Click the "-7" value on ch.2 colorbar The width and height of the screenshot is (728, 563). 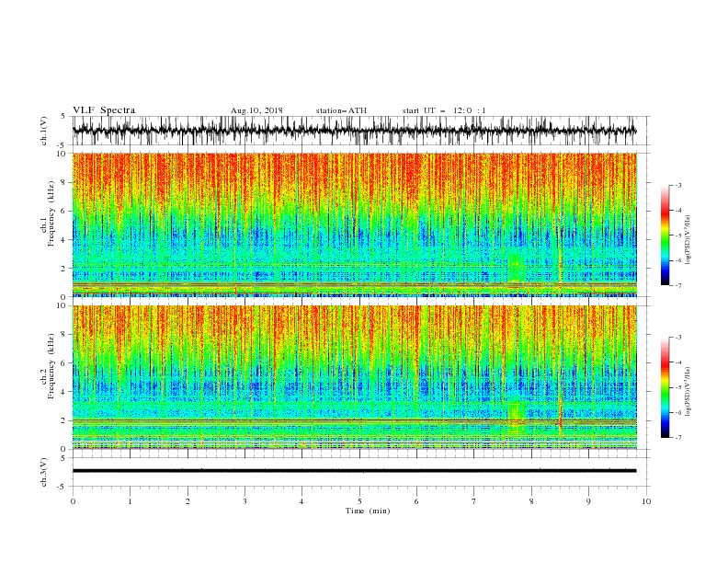677,438
